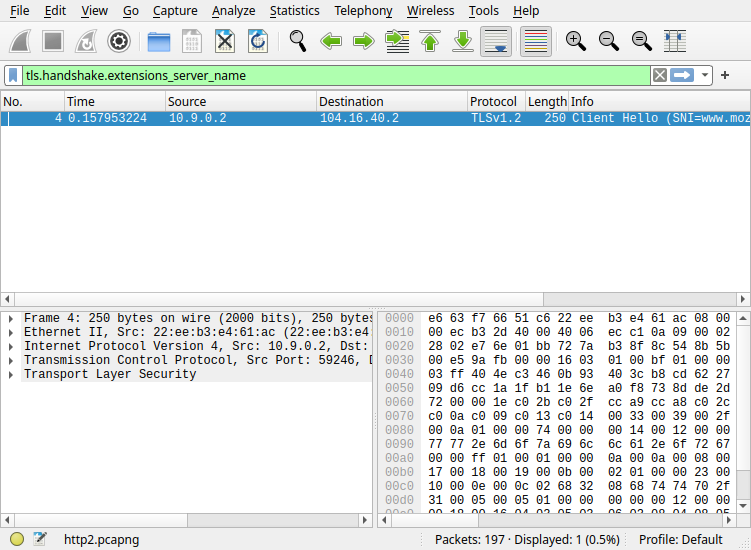Zoom in the main window text
Image resolution: width=751 pixels, height=550 pixels.
click(575, 41)
